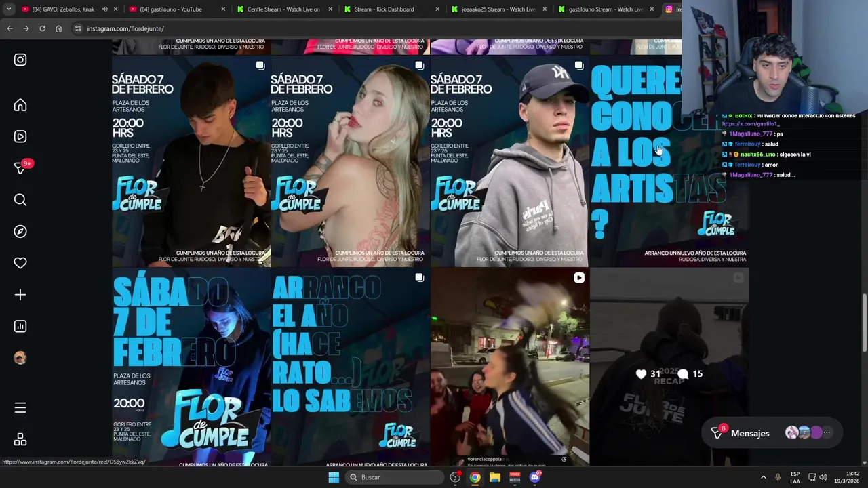
Task: Open the Meta apps grid icon
Action: tap(20, 440)
